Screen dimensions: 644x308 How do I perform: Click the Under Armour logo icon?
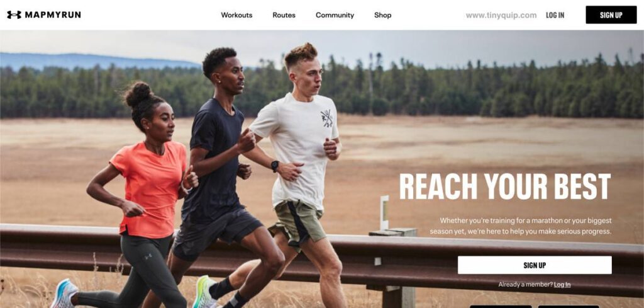pyautogui.click(x=14, y=15)
